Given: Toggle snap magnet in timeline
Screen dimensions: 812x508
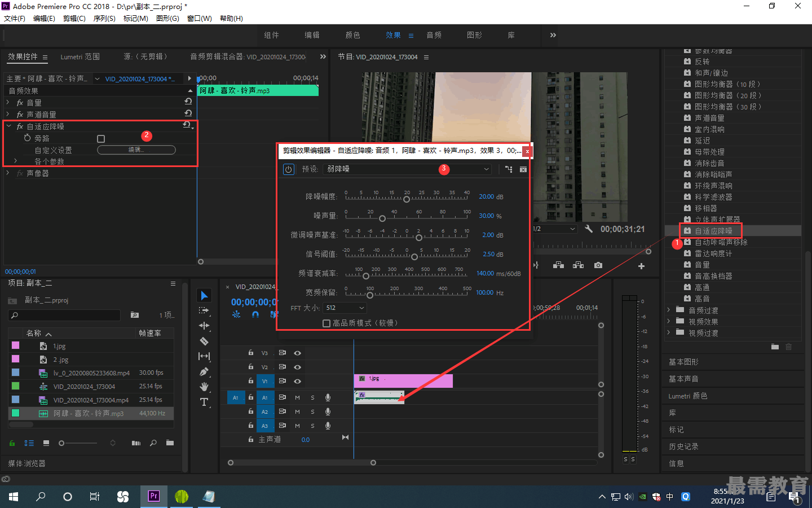Looking at the screenshot, I should pos(255,314).
